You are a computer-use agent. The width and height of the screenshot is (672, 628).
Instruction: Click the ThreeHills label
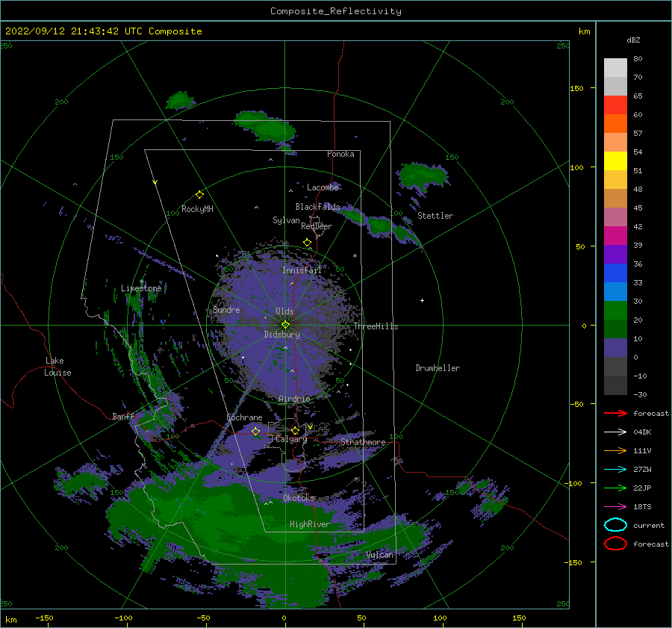(x=376, y=326)
